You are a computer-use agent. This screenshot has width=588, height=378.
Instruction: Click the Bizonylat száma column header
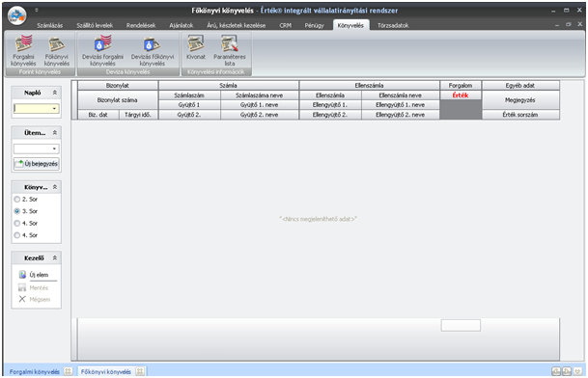118,100
